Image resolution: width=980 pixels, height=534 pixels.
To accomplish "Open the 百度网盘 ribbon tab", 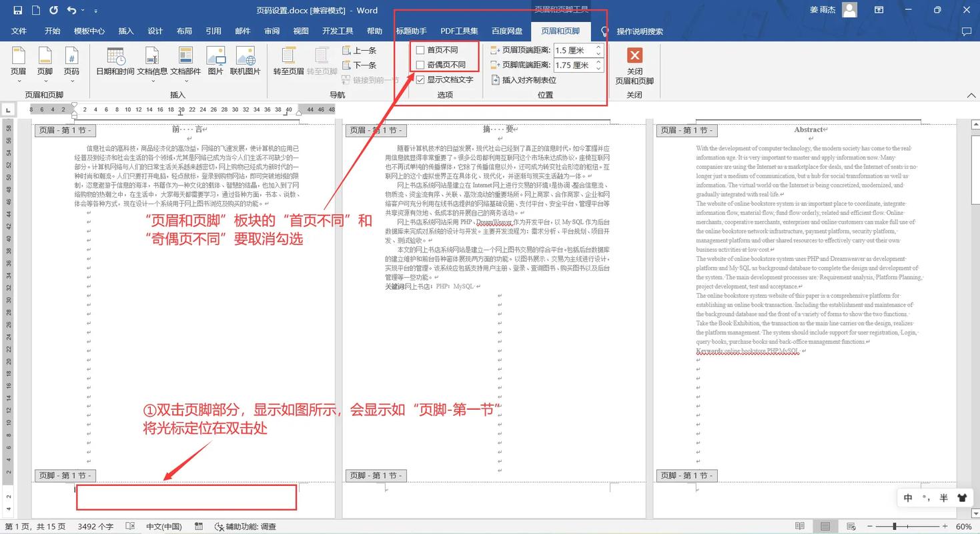I will (507, 30).
